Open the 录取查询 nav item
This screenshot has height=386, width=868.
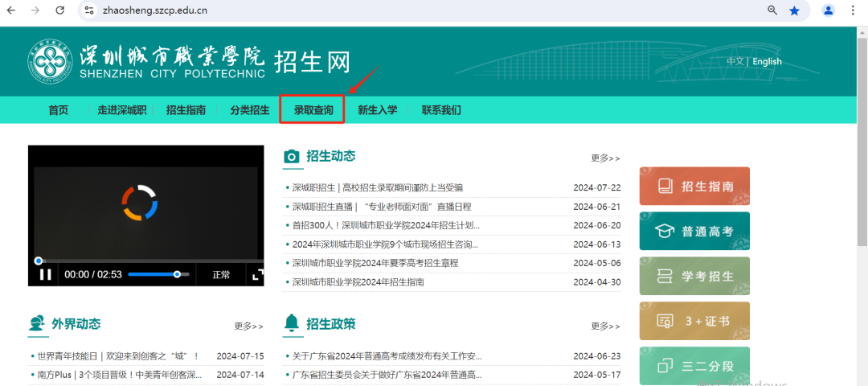(x=313, y=110)
